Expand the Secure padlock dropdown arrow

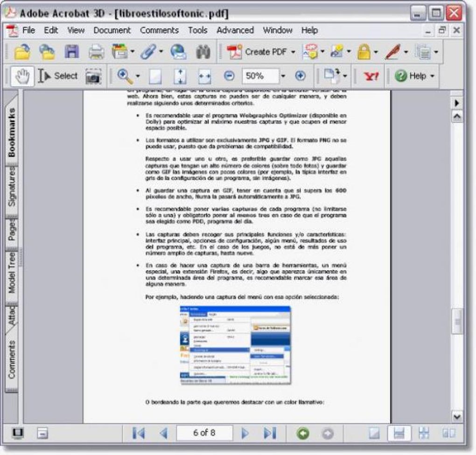(x=376, y=52)
